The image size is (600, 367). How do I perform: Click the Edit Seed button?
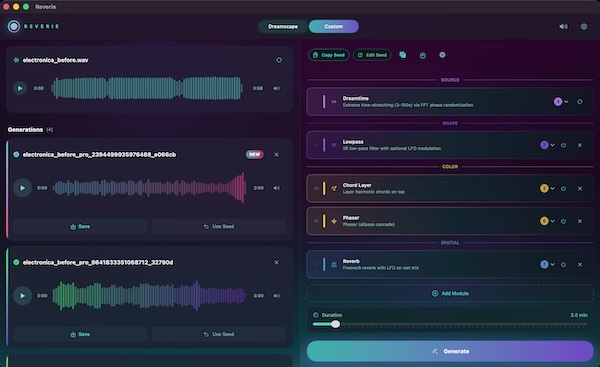(x=372, y=55)
